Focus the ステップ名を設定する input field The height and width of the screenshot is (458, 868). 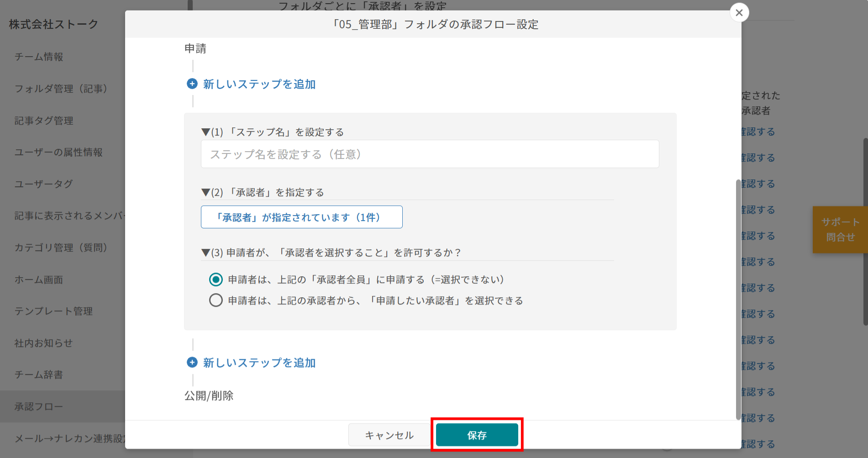click(430, 154)
